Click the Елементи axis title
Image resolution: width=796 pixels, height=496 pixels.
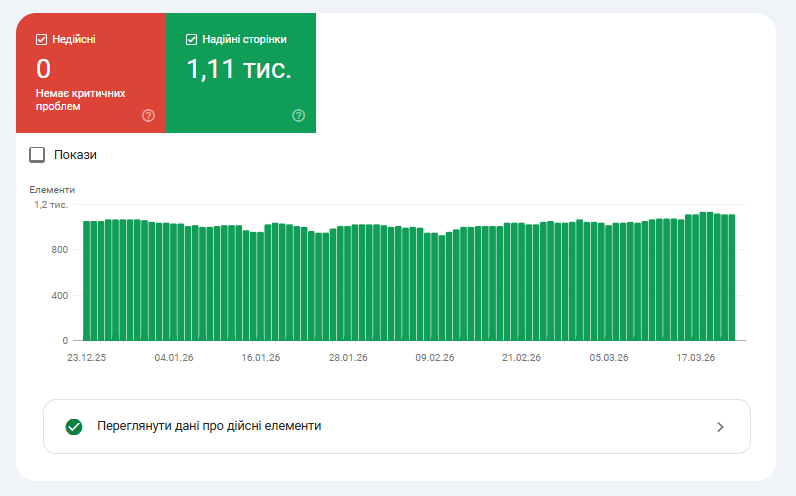[x=52, y=190]
